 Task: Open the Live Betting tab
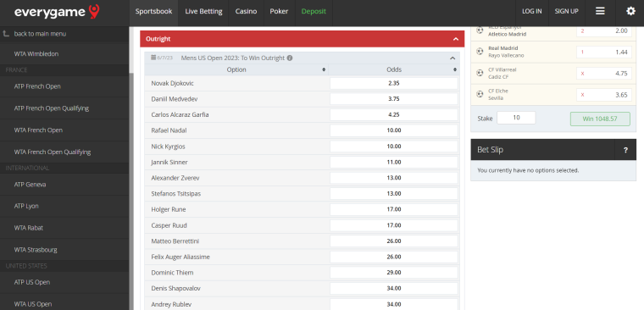[x=203, y=13]
